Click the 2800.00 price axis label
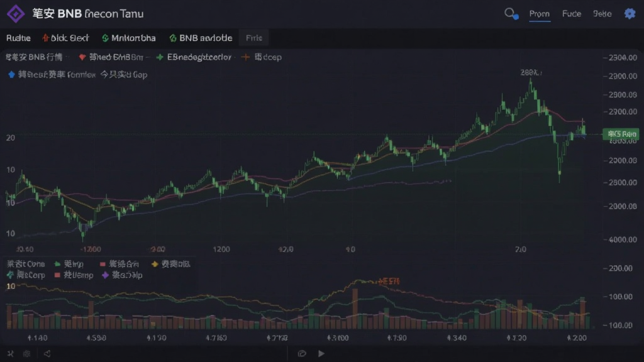The height and width of the screenshot is (362, 644). tap(622, 182)
